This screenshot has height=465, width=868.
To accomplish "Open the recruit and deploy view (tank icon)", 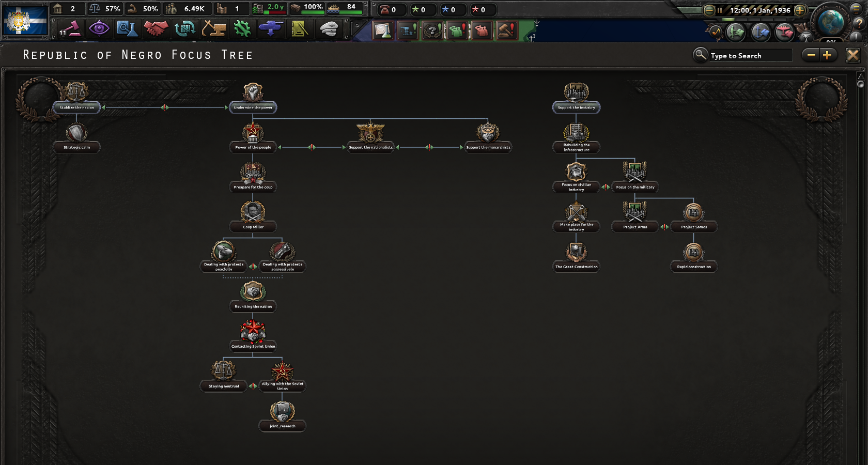I will (x=271, y=29).
